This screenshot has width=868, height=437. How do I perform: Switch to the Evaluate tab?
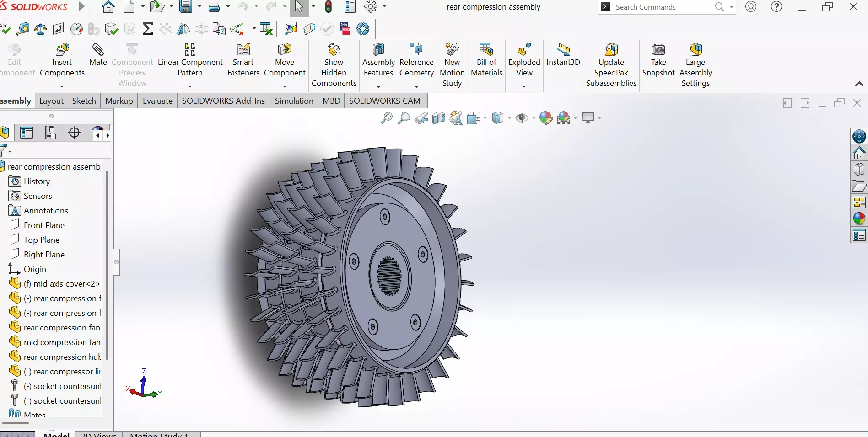point(157,101)
